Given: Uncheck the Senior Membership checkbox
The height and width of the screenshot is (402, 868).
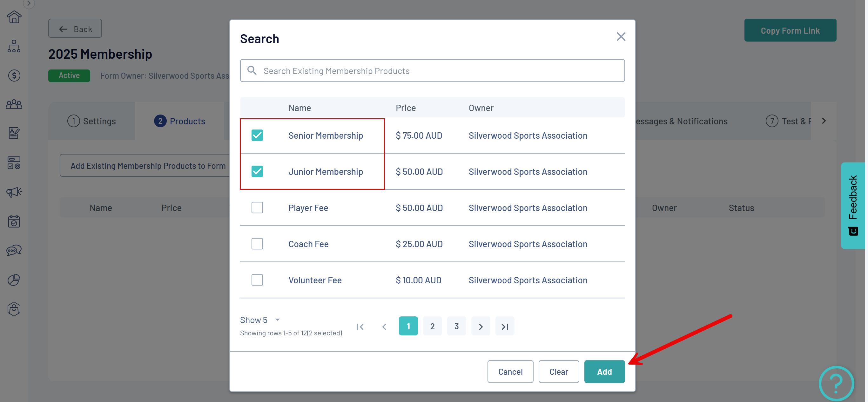Looking at the screenshot, I should pyautogui.click(x=257, y=135).
